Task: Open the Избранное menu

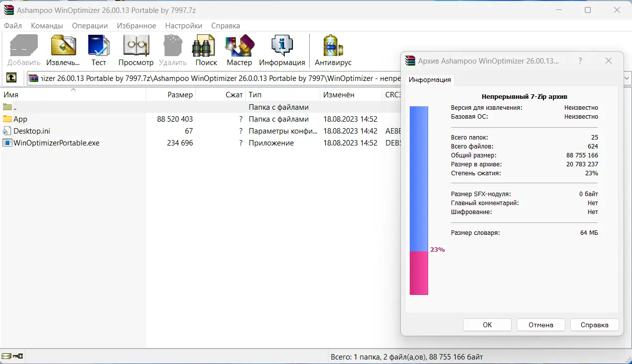Action: [137, 25]
